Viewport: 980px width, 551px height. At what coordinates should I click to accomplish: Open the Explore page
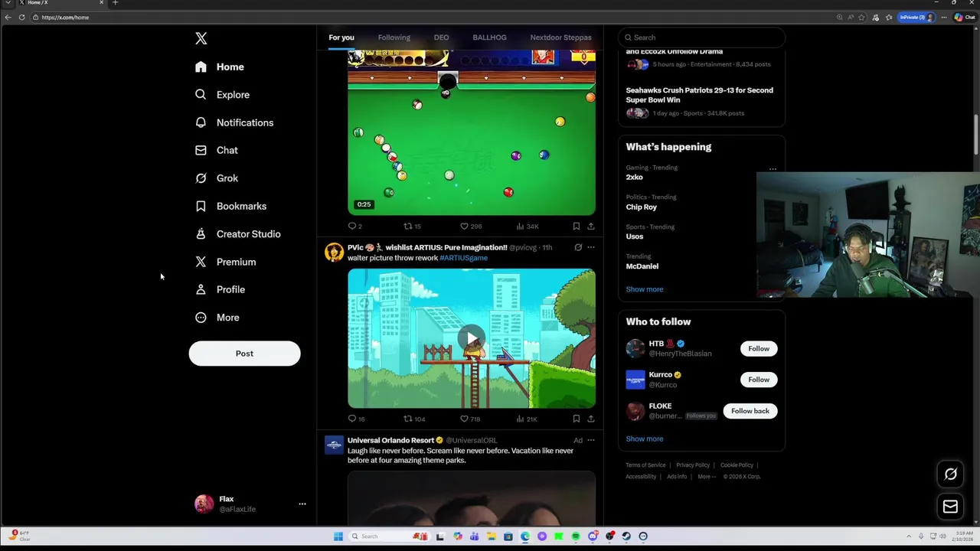pos(222,94)
